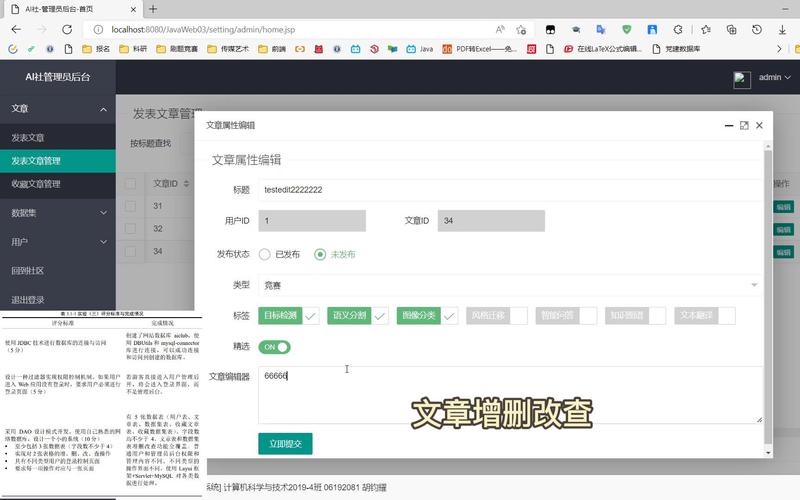Open a new browser tab with plus icon
Viewport: 800px width, 500px height.
tap(153, 9)
